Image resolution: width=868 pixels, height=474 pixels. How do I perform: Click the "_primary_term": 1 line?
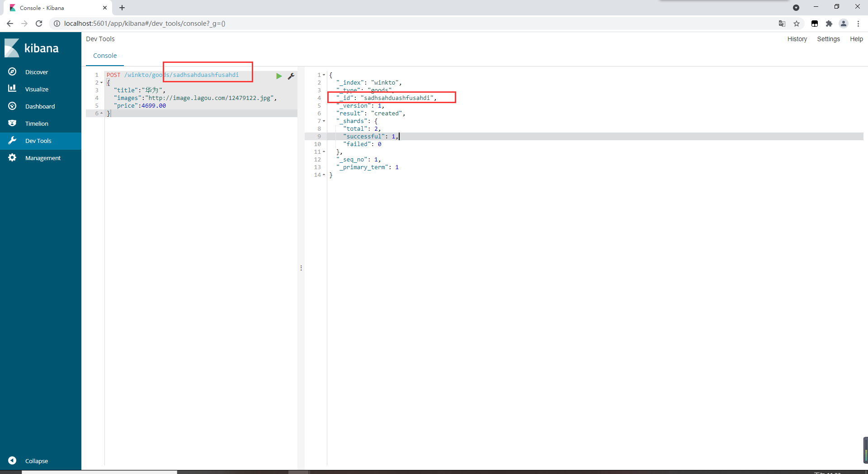point(368,167)
